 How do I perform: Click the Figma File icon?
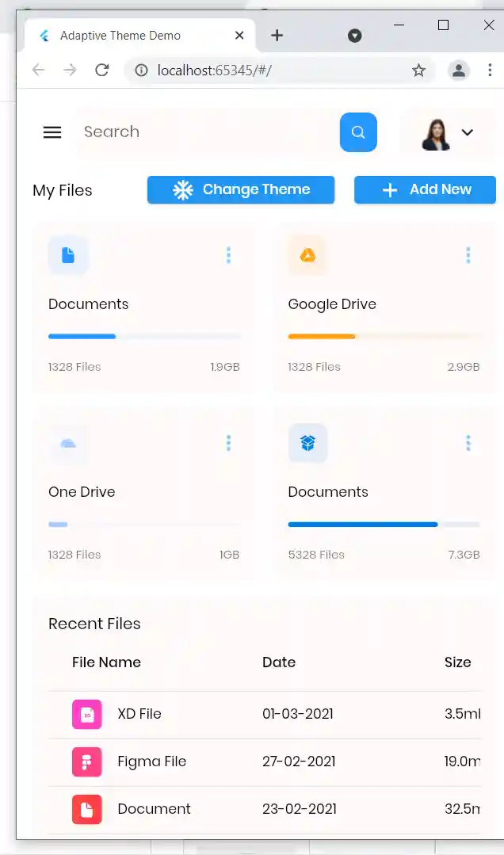[87, 761]
